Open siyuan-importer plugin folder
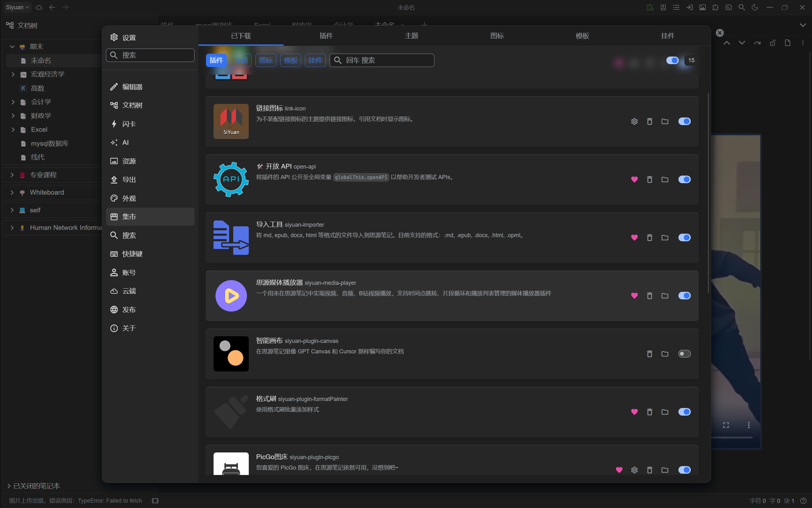 point(665,237)
